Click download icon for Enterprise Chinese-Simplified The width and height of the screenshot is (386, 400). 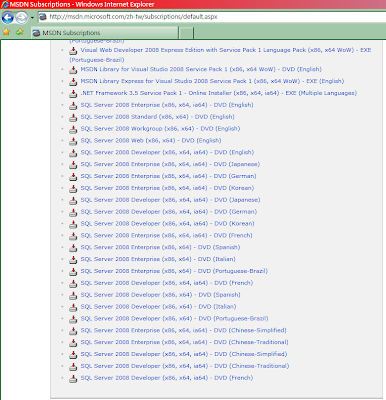coord(73,331)
